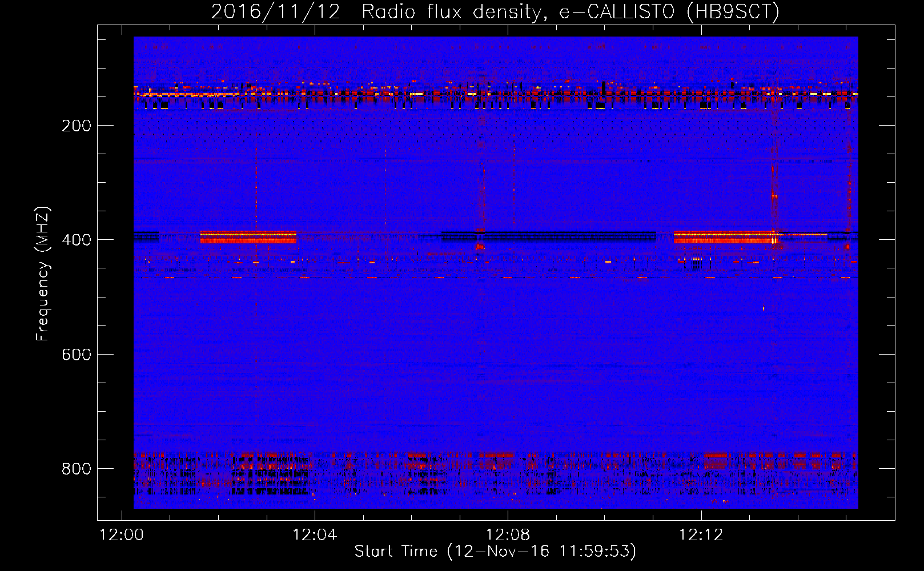The width and height of the screenshot is (924, 571).
Task: Click the 800 frequency tick label
Action: (x=77, y=469)
